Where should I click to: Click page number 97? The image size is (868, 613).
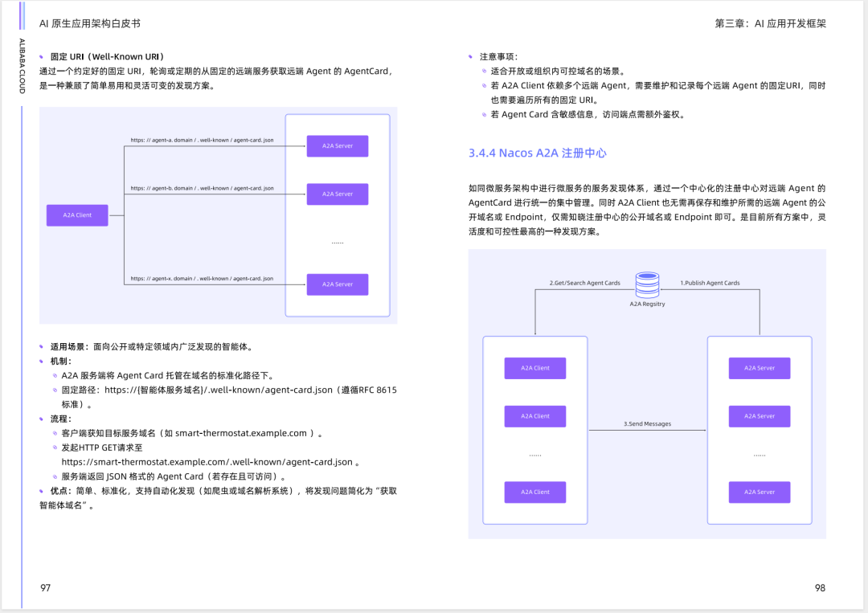click(x=45, y=587)
